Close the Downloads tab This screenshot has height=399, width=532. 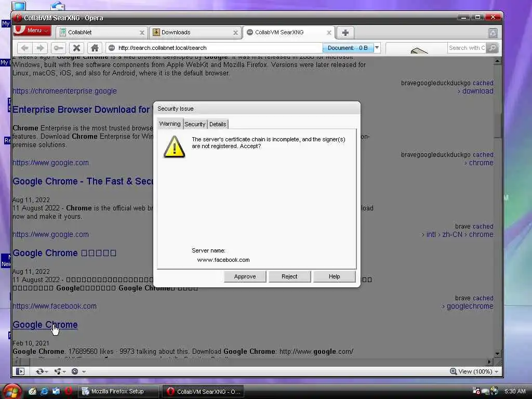click(x=235, y=33)
